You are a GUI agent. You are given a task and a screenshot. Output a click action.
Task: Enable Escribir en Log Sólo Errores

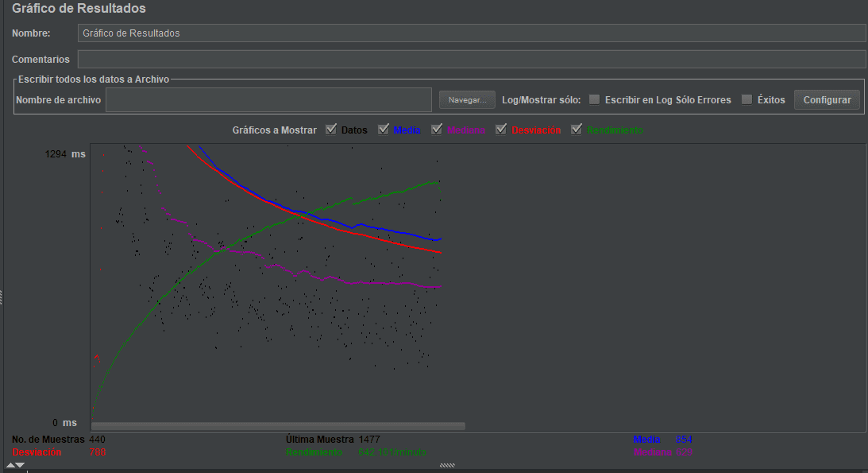594,99
